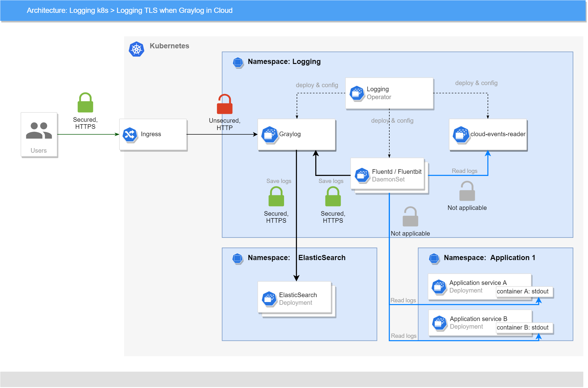Click the Users label text
The image size is (588, 388).
coord(39,151)
